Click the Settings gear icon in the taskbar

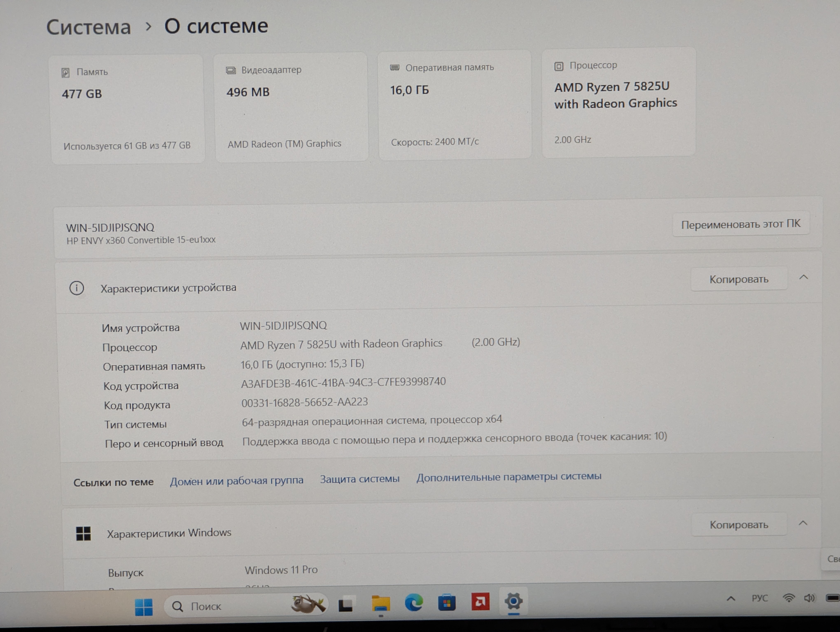pos(513,601)
